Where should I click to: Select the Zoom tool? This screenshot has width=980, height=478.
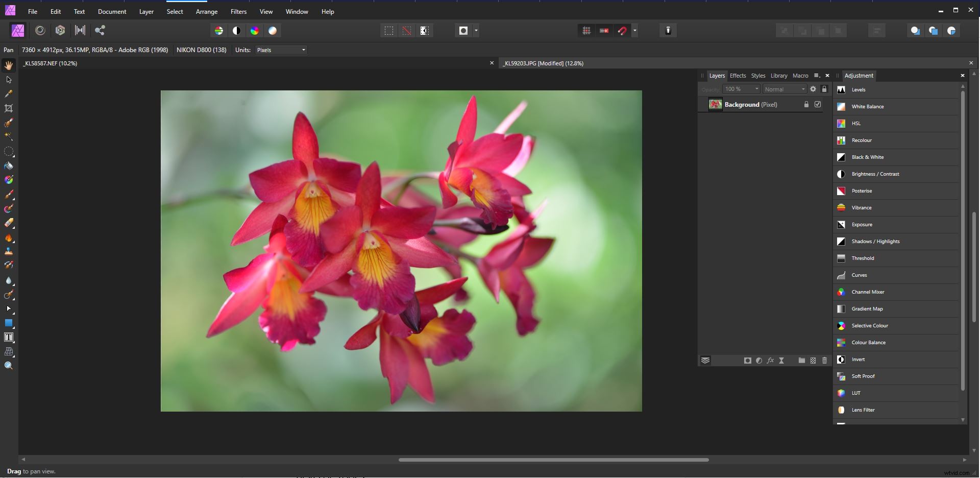[x=9, y=365]
